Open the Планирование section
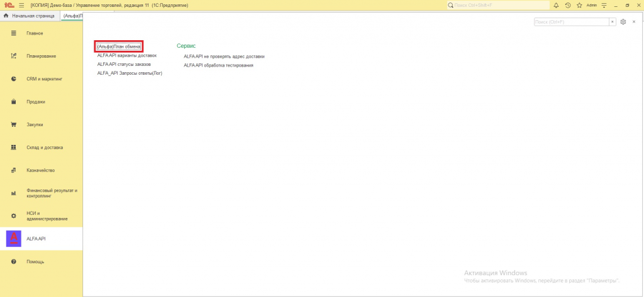The width and height of the screenshot is (644, 297). (41, 57)
